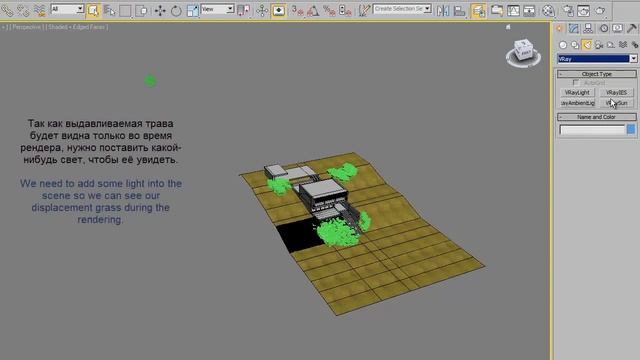Switch to the Modify panel tab
This screenshot has height=360, width=640.
pyautogui.click(x=573, y=28)
